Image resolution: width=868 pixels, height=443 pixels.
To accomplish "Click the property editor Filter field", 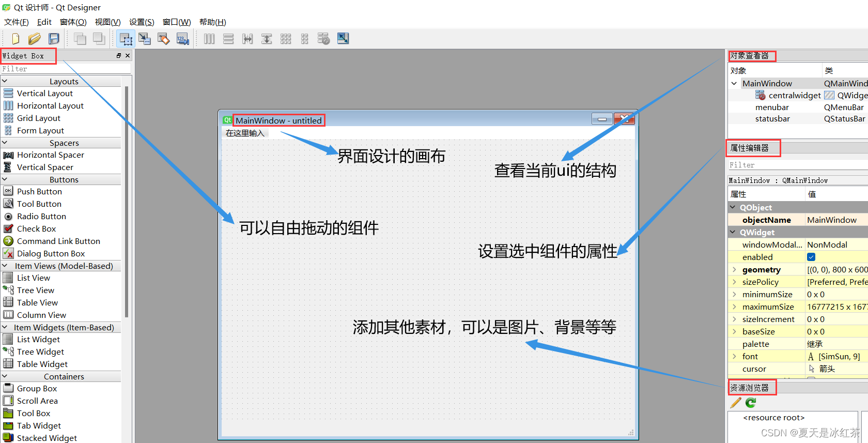I will 798,165.
